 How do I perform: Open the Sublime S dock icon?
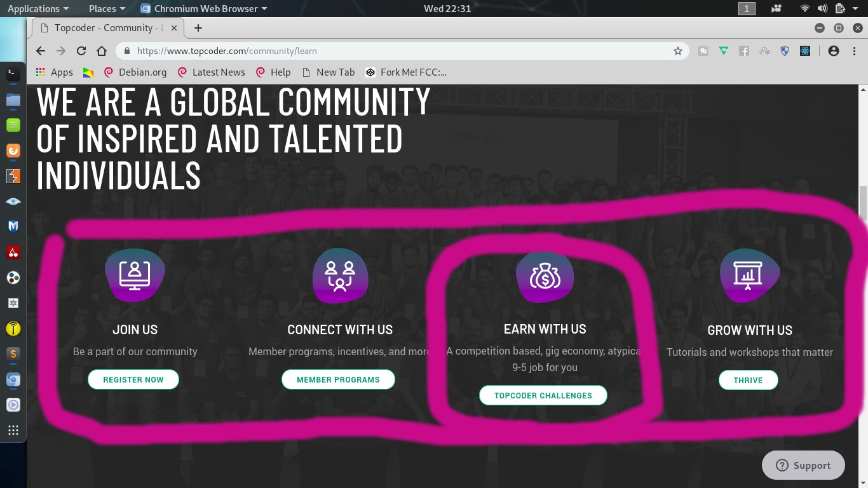click(x=13, y=354)
